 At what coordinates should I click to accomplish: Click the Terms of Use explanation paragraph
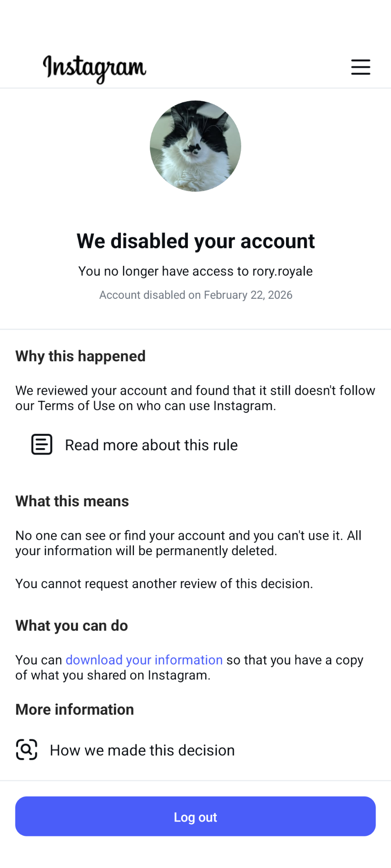click(195, 398)
